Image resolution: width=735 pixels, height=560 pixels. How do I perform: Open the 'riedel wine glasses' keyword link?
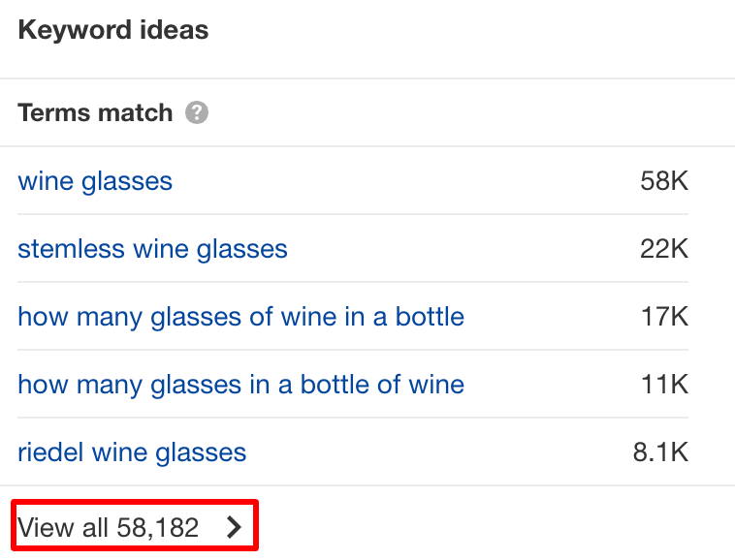[x=132, y=452]
